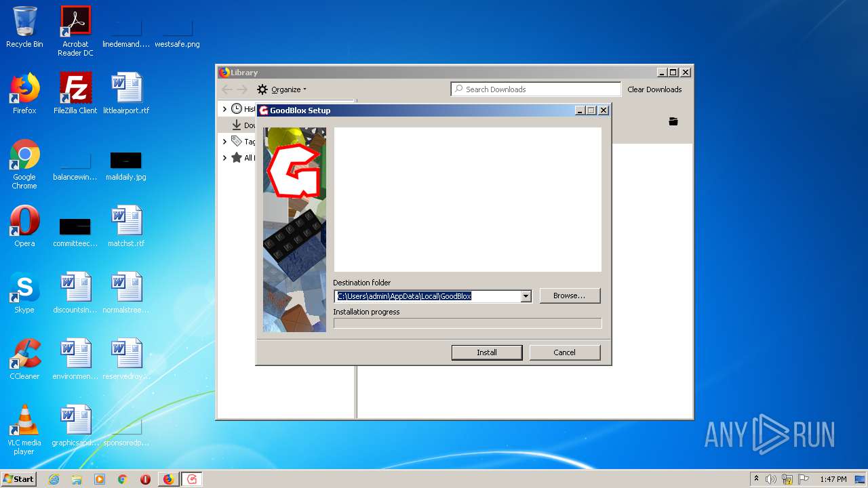Show hidden system tray icons
868x488 pixels.
756,479
